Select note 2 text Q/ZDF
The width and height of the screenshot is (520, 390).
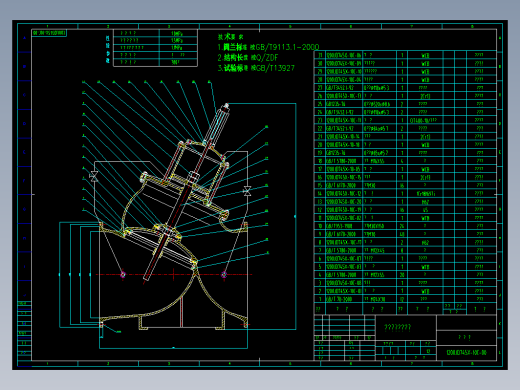click(267, 58)
